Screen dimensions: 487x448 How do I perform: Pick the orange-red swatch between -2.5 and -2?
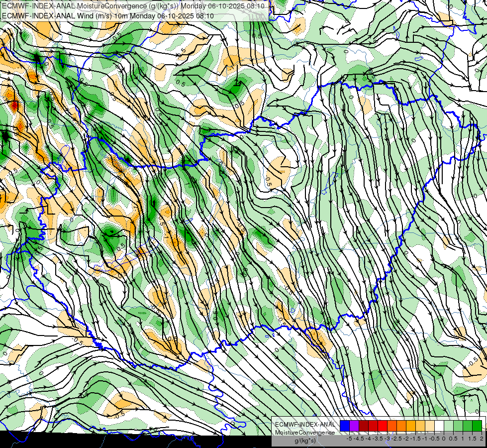click(x=392, y=426)
